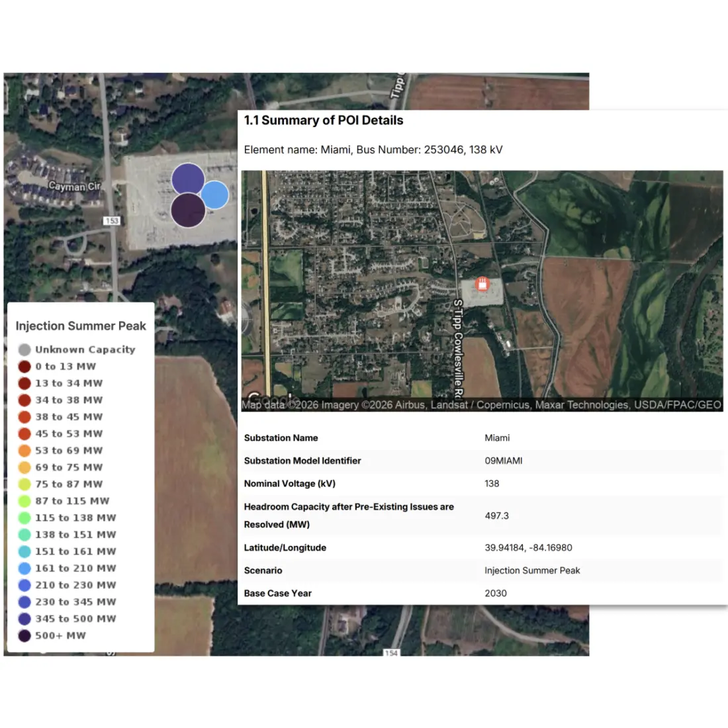Click the Cayman Cir street label

(x=73, y=186)
